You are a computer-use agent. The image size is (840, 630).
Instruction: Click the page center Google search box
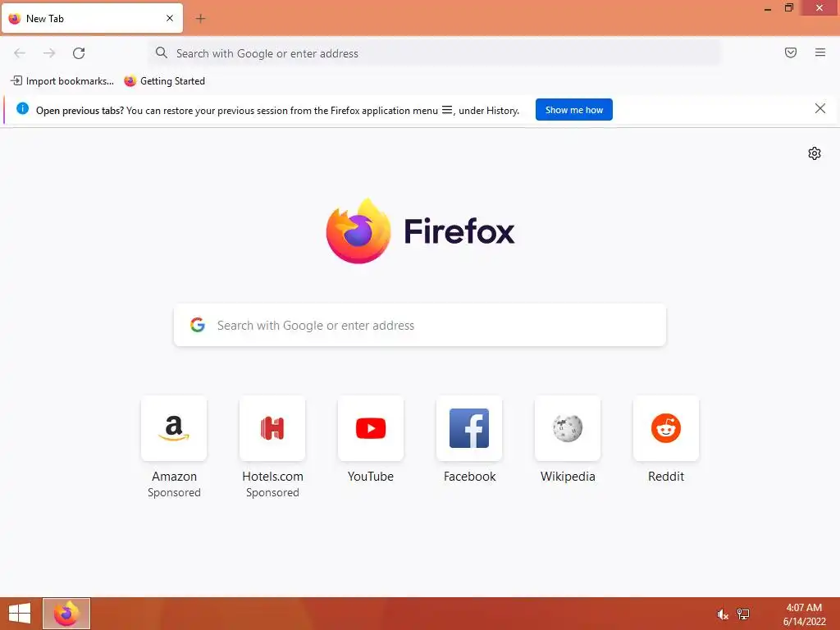420,325
